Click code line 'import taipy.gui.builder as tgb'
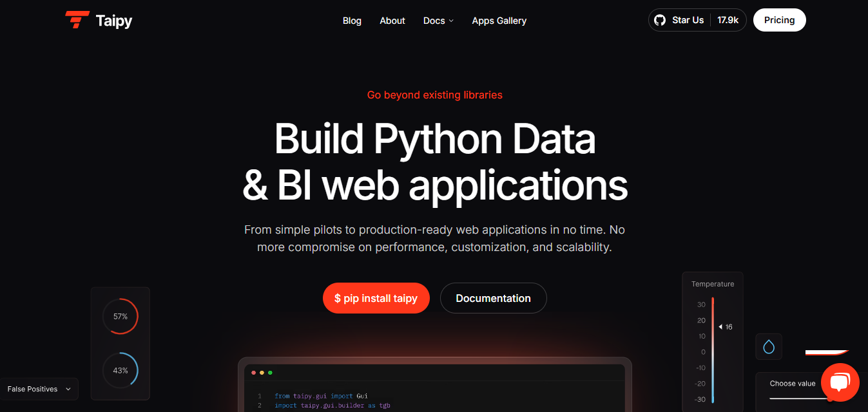Screen dimensions: 868x412 click(332, 406)
